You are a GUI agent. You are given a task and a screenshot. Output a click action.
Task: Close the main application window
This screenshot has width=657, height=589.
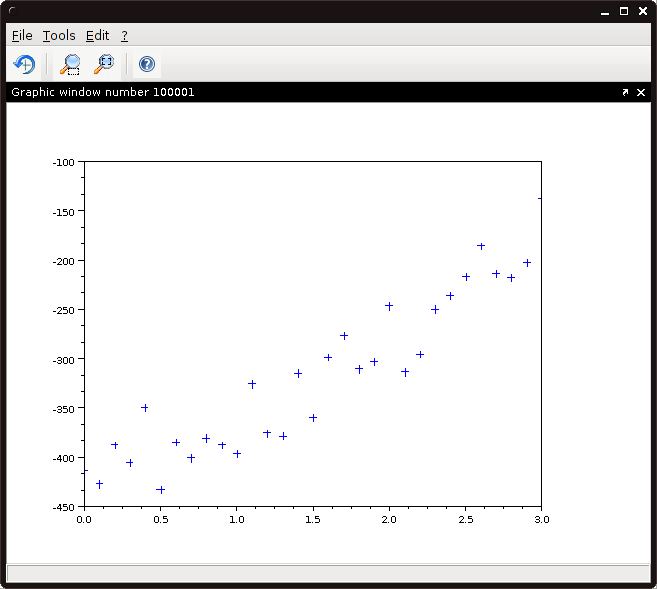coord(642,12)
